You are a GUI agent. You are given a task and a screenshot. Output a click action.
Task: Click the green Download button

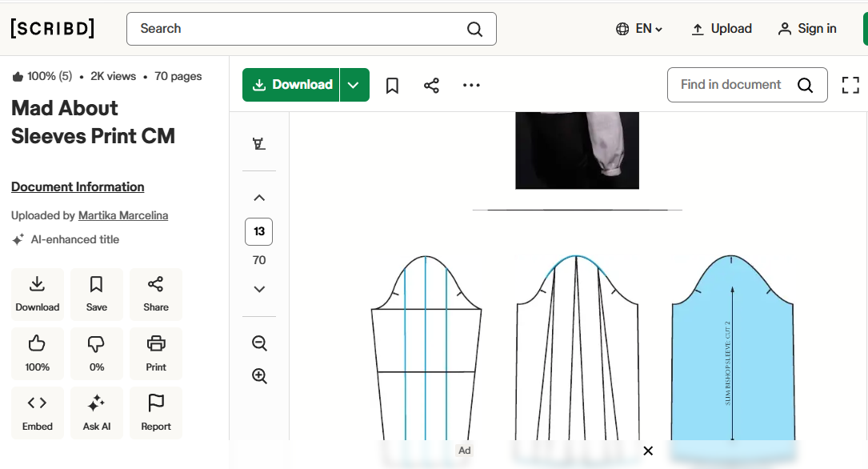(x=290, y=85)
